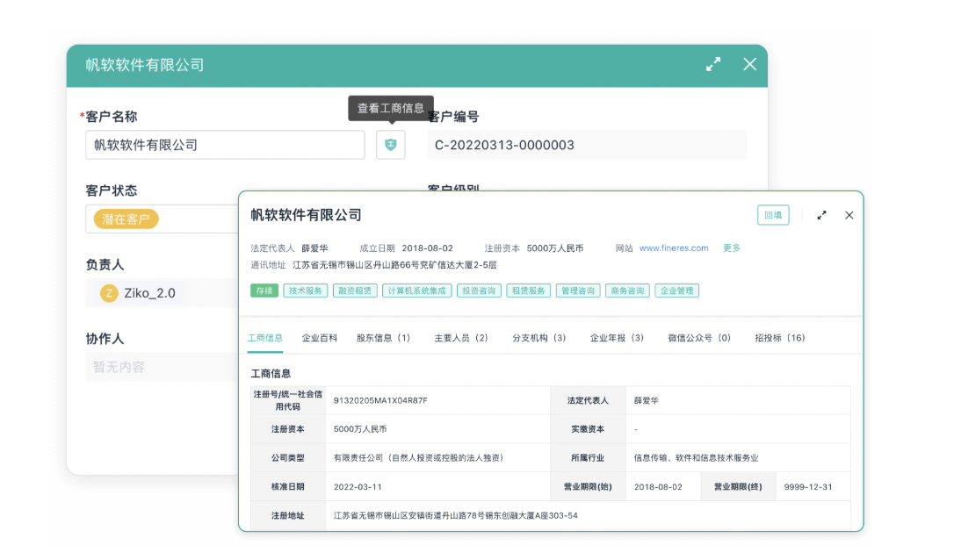Image resolution: width=954 pixels, height=560 pixels.
Task: Switch to the 企业百科 tab
Action: [319, 338]
